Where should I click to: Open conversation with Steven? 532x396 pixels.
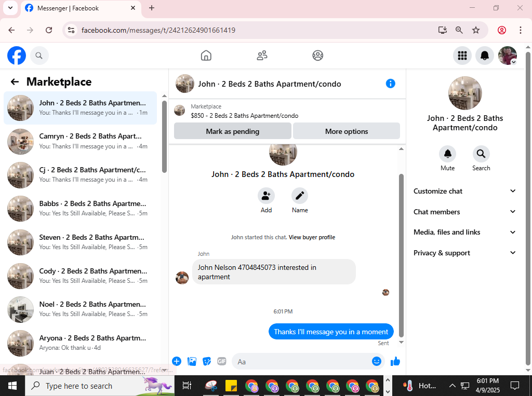click(x=81, y=242)
